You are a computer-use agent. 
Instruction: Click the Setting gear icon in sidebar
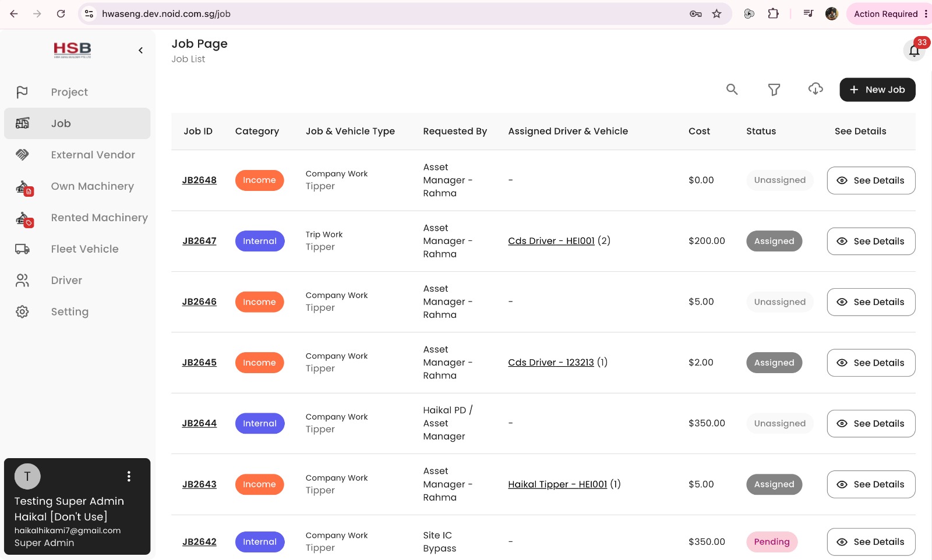(x=22, y=311)
